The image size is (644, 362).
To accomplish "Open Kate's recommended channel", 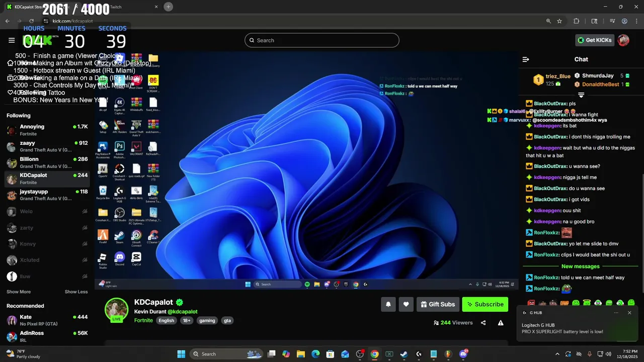I will pos(47,320).
